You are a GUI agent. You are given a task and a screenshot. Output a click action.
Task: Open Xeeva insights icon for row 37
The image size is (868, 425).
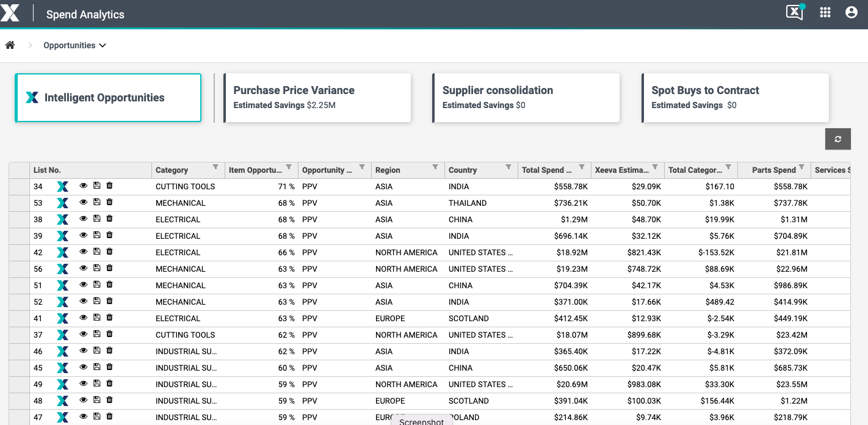tap(62, 335)
